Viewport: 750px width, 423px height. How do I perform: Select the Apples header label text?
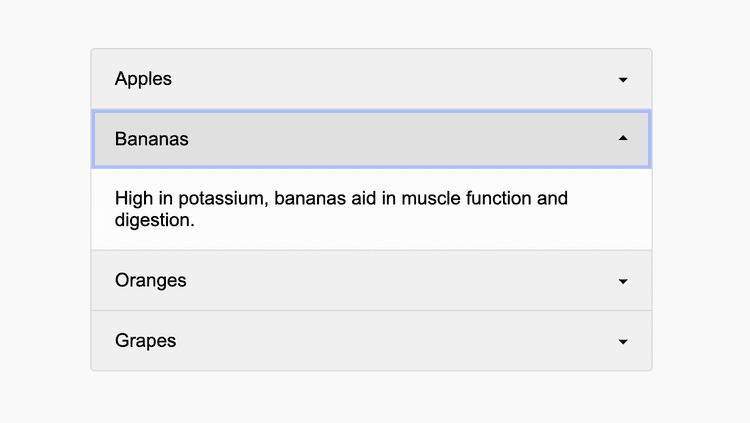click(143, 79)
